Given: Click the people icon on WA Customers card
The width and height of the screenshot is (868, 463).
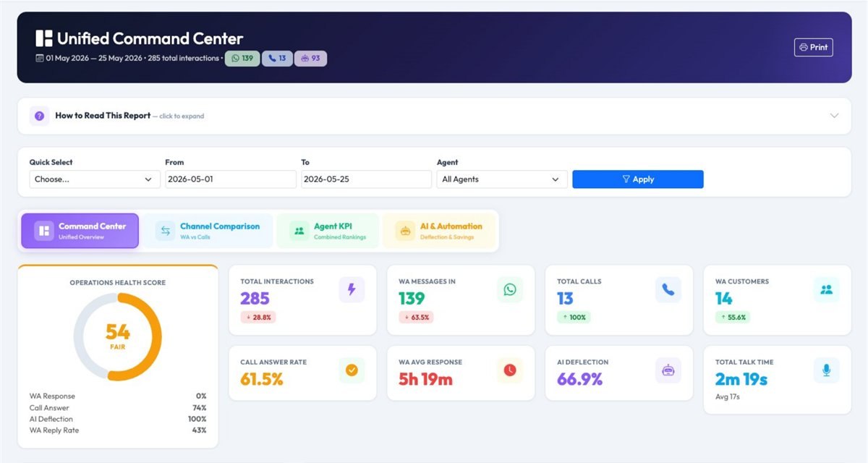Looking at the screenshot, I should pos(827,289).
